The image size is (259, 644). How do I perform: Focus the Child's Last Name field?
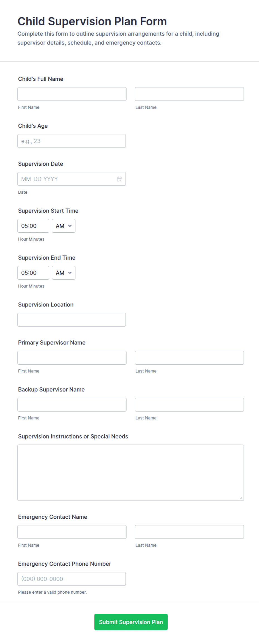click(189, 94)
